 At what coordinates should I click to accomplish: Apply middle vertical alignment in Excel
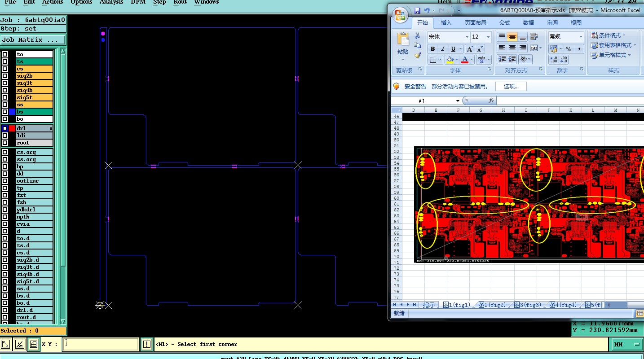pyautogui.click(x=512, y=37)
